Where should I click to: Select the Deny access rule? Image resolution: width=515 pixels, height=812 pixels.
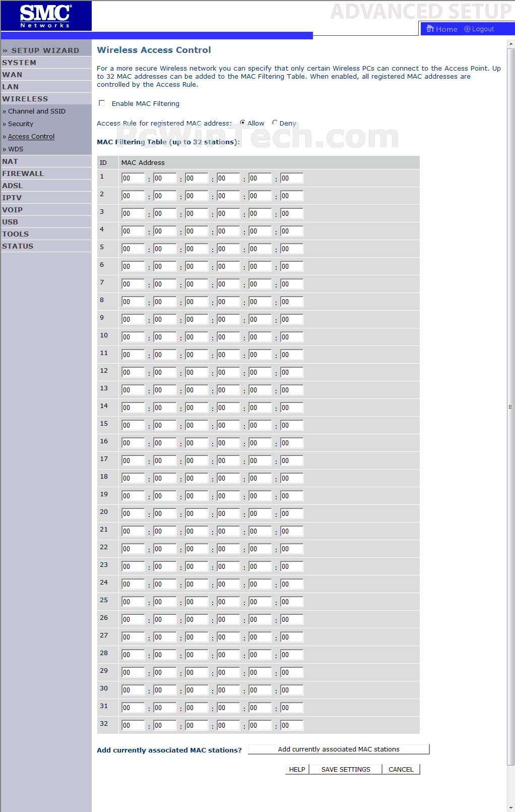click(275, 123)
